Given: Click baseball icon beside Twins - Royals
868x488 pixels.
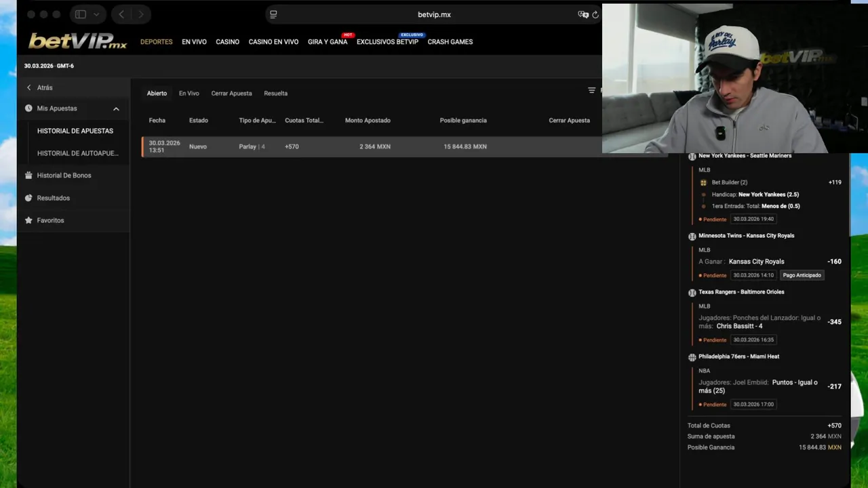Looking at the screenshot, I should 692,237.
